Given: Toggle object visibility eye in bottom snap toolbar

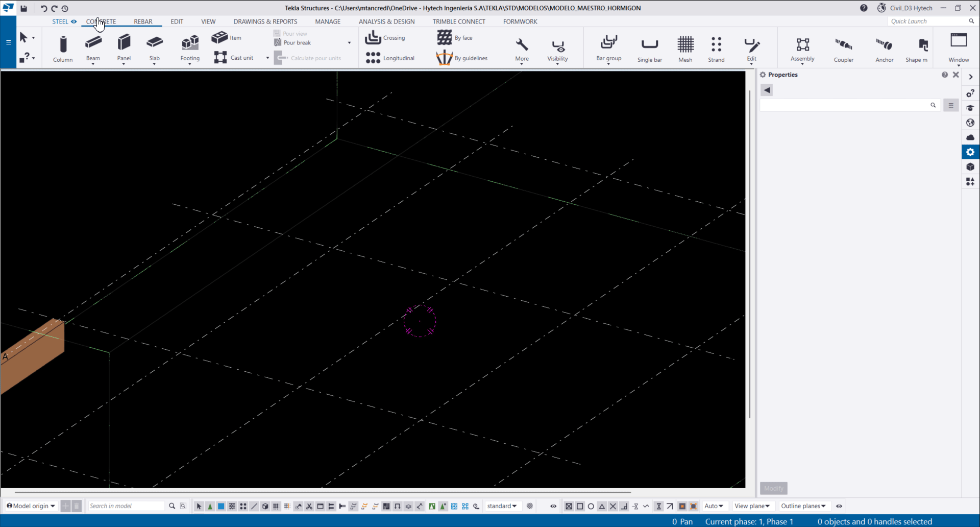Looking at the screenshot, I should pos(553,506).
